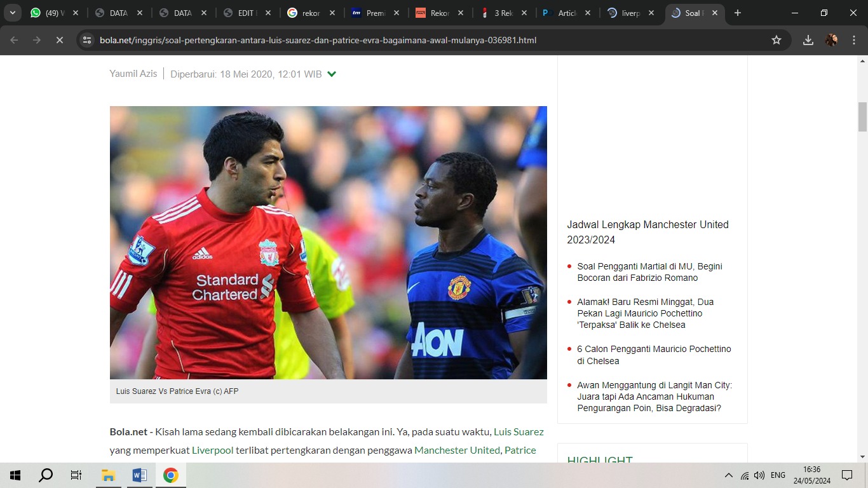Click the Chrome taskbar icon
This screenshot has width=868, height=488.
tap(170, 475)
